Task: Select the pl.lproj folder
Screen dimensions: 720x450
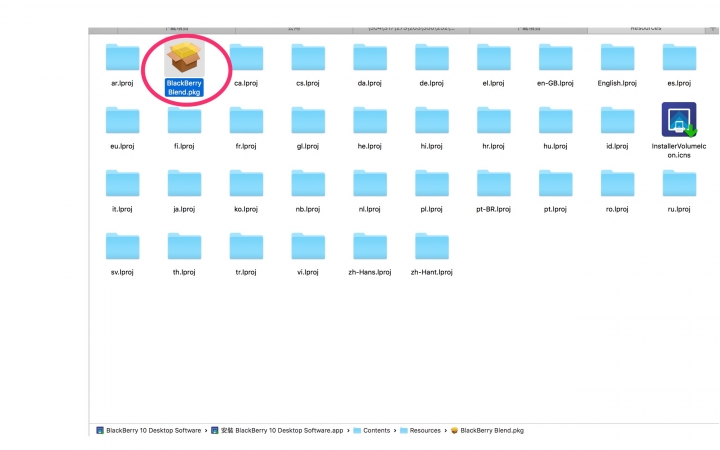Action: pos(432,183)
